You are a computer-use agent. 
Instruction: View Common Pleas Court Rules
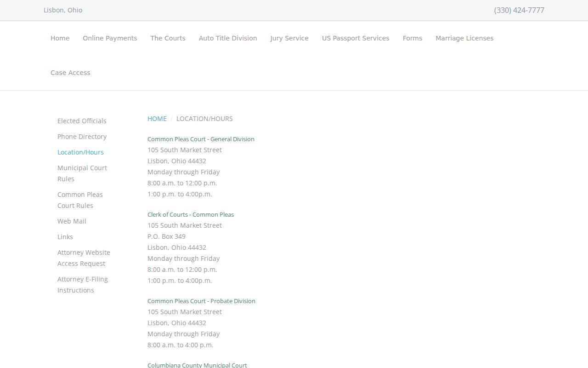(x=80, y=200)
